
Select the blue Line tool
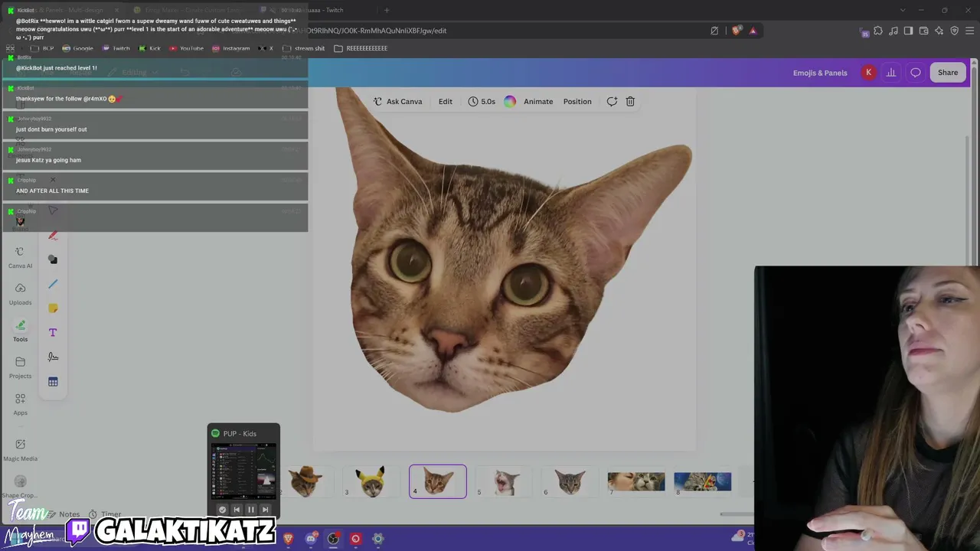pyautogui.click(x=53, y=284)
